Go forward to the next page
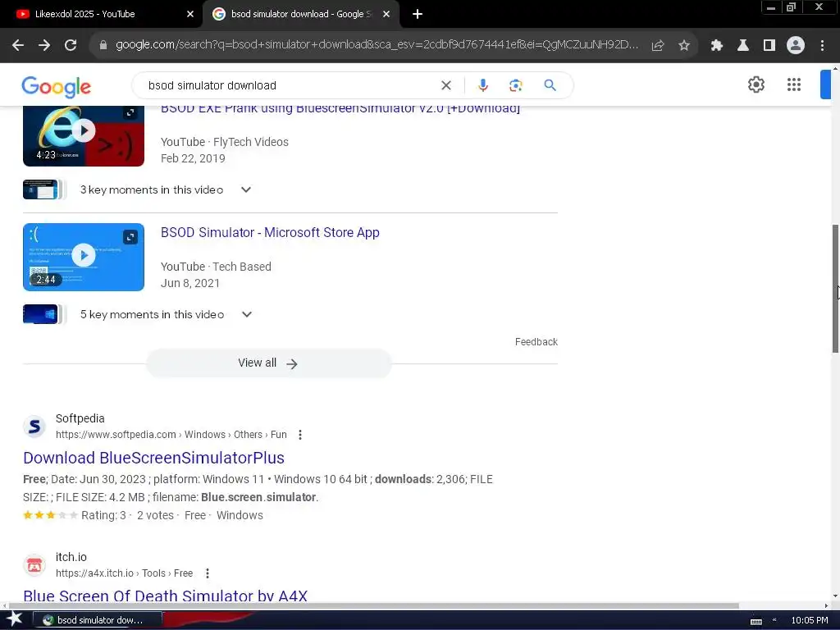This screenshot has width=840, height=630. pyautogui.click(x=44, y=46)
